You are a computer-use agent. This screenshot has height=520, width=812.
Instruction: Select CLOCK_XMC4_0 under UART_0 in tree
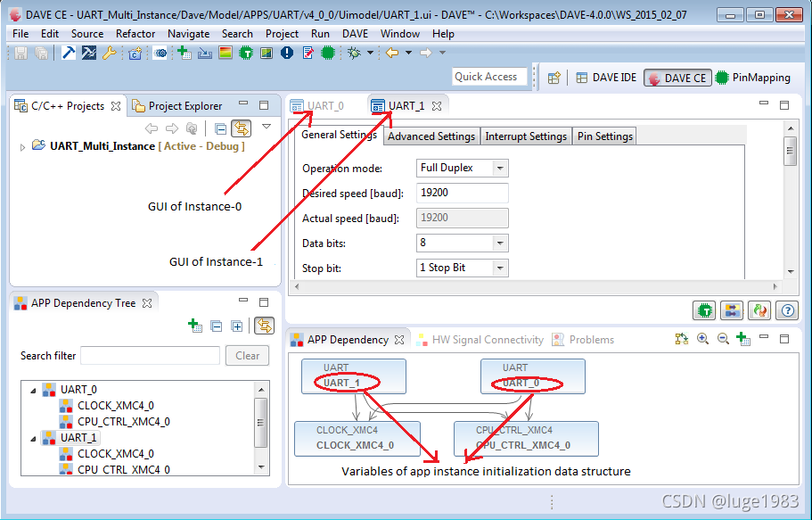(116, 406)
